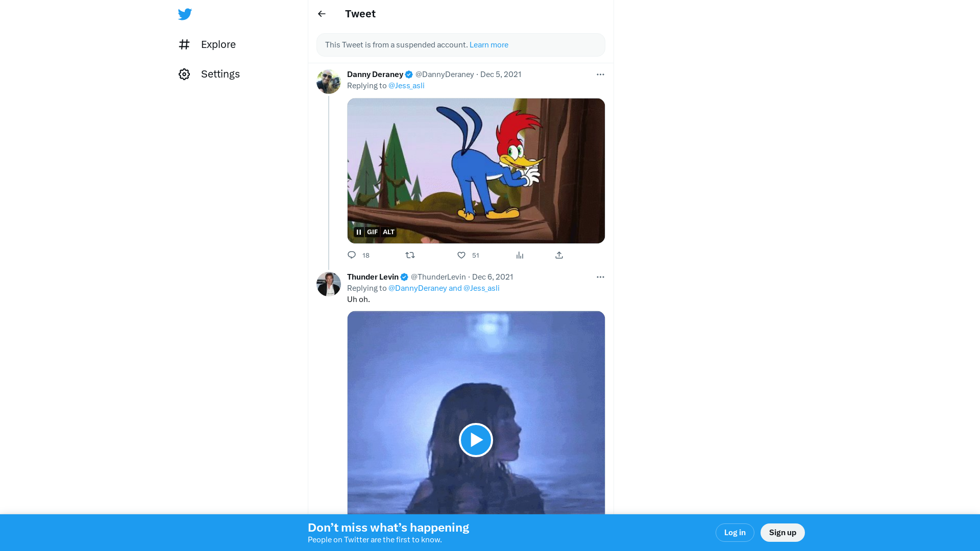This screenshot has height=551, width=980.
Task: Click the @ThunderLevin handle
Action: pos(438,277)
